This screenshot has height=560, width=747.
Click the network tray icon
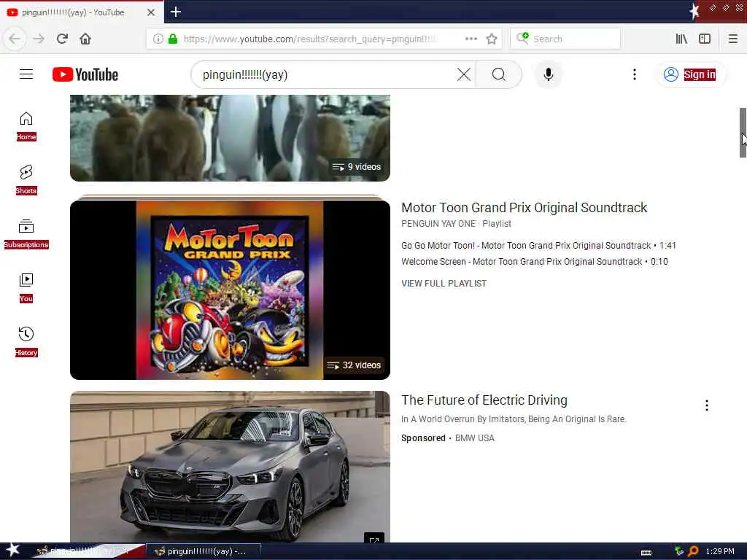pyautogui.click(x=679, y=551)
